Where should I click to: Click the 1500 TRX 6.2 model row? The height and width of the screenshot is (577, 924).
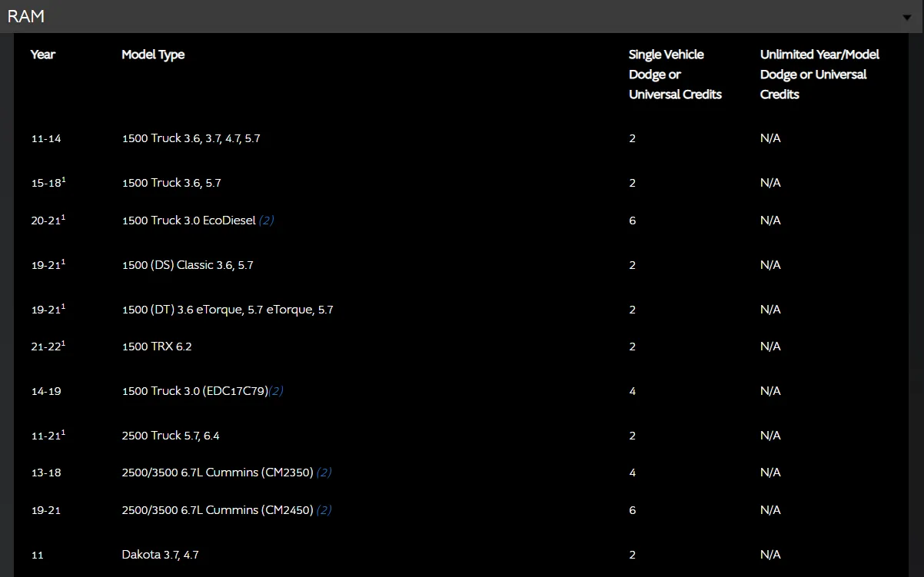157,347
